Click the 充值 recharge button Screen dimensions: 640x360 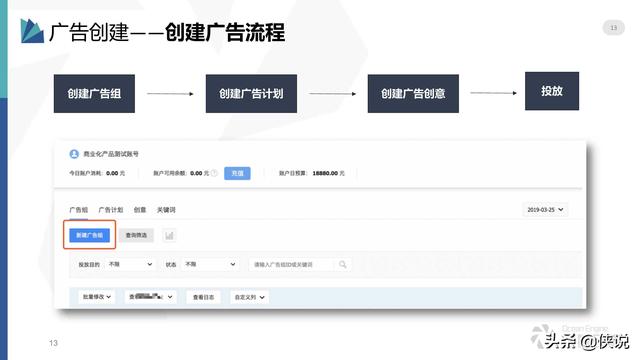[x=237, y=173]
